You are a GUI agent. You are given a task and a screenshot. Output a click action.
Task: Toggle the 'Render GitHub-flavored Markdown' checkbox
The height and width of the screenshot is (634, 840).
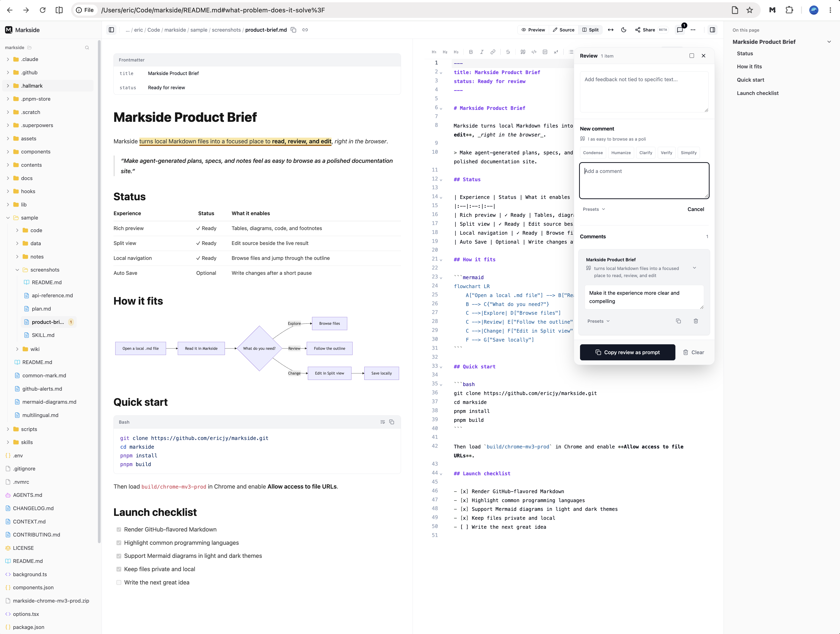click(x=119, y=530)
